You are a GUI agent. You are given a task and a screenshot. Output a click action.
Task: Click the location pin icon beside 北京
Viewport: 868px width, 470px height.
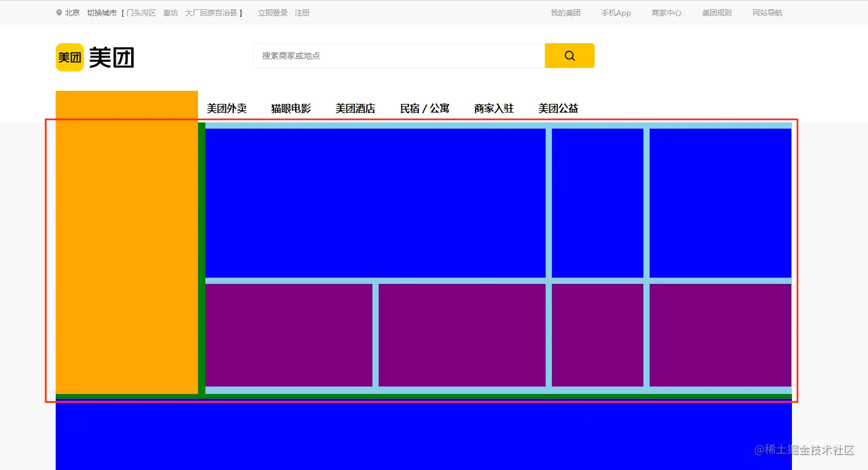[59, 13]
